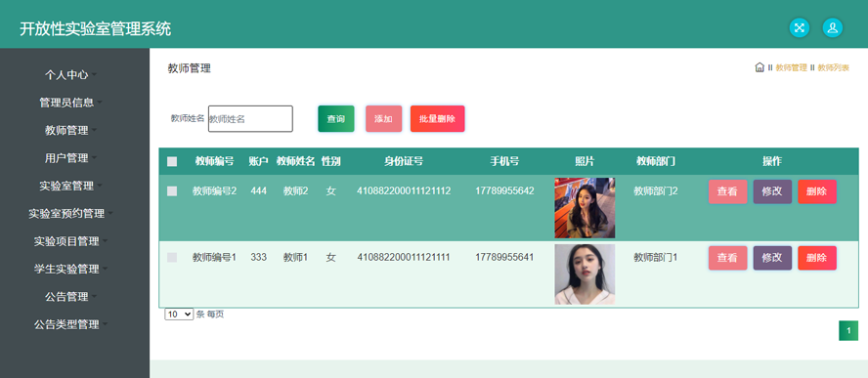Click the photo thumbnail of 教师1
This screenshot has height=378, width=868.
pos(585,274)
